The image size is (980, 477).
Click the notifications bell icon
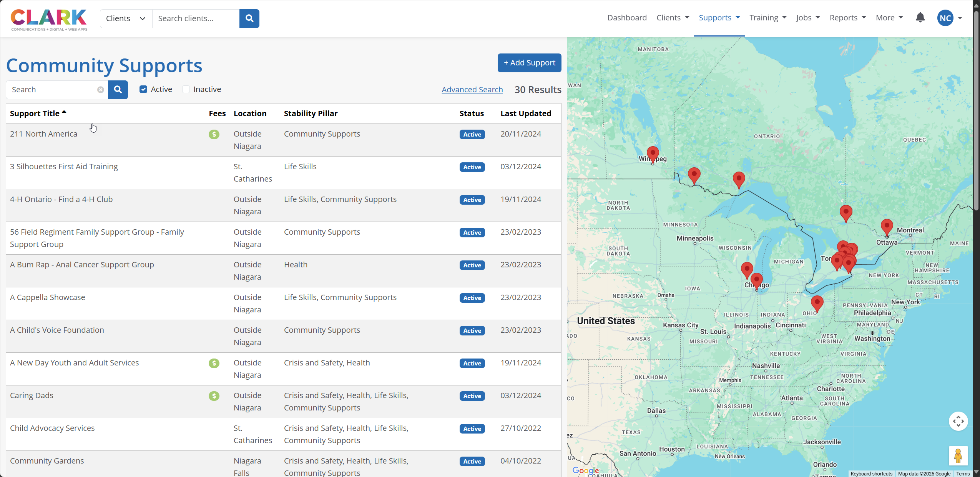[920, 18]
